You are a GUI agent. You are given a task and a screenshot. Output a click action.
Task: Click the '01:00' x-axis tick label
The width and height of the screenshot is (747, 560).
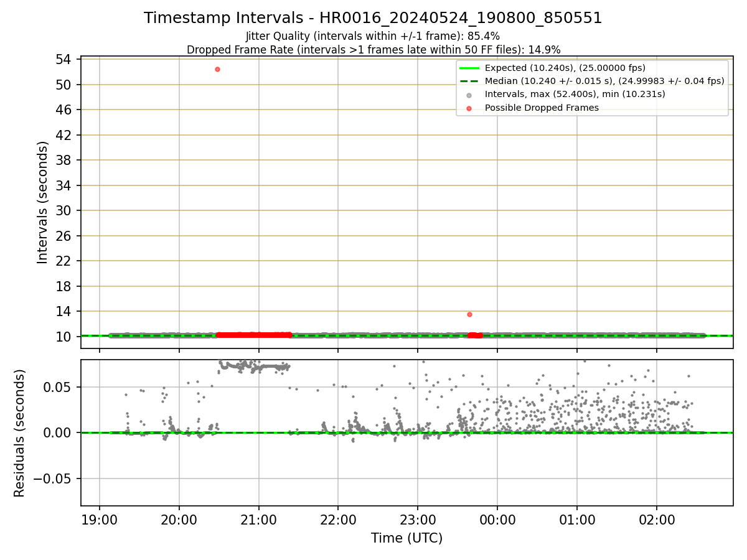(x=577, y=519)
